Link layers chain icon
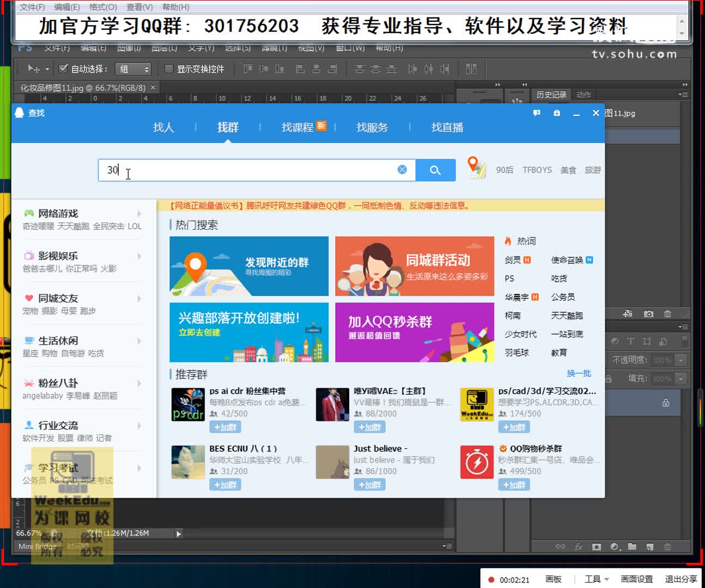 click(x=560, y=547)
